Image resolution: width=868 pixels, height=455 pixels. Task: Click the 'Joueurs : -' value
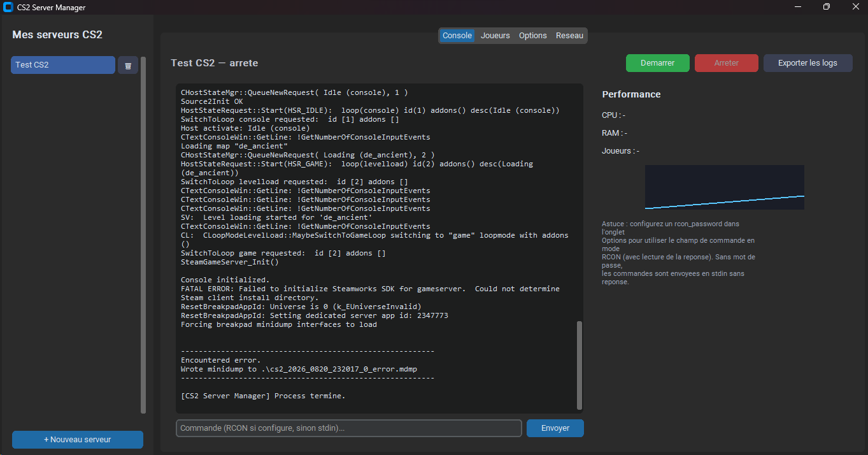pos(621,151)
